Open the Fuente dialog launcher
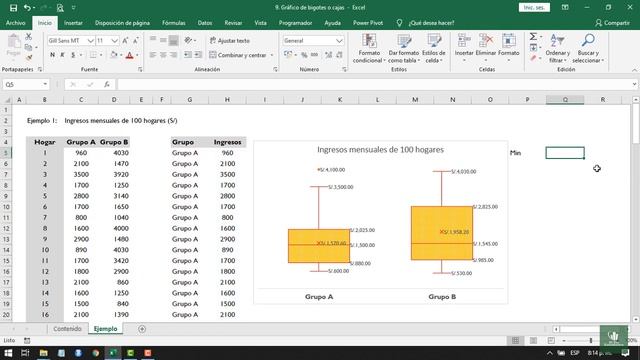This screenshot has height=360, width=640. 140,70
